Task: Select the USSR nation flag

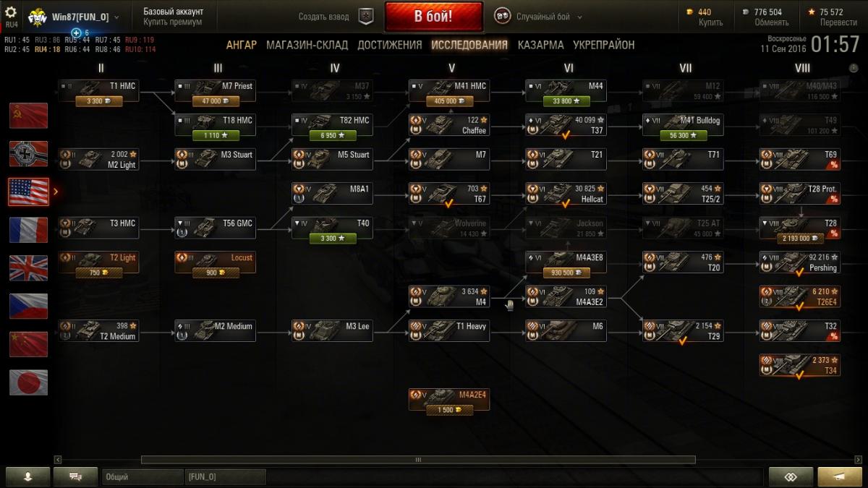Action: pos(28,116)
